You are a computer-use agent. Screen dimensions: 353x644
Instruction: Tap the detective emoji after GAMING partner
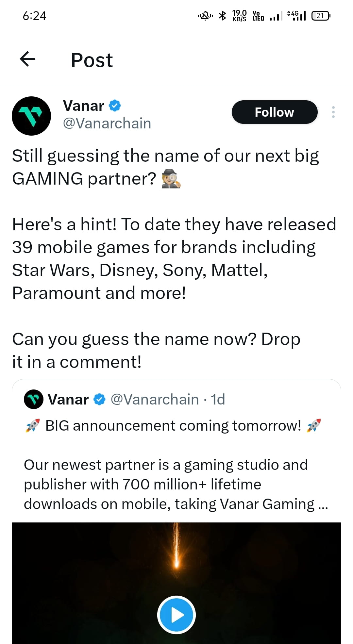coord(171,179)
